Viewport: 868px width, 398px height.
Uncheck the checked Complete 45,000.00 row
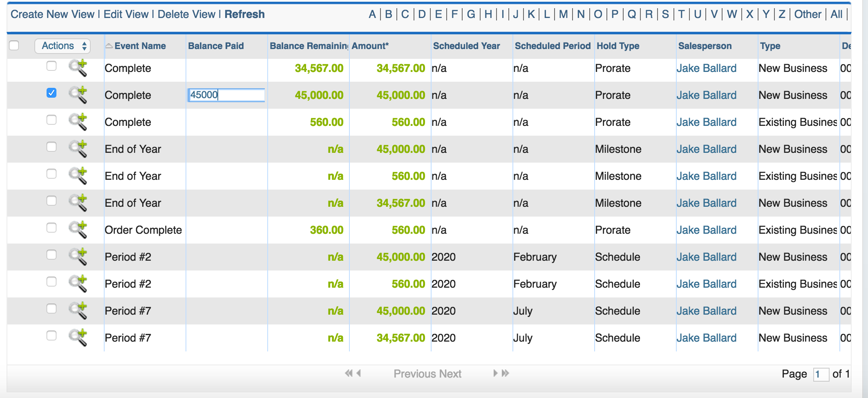51,93
